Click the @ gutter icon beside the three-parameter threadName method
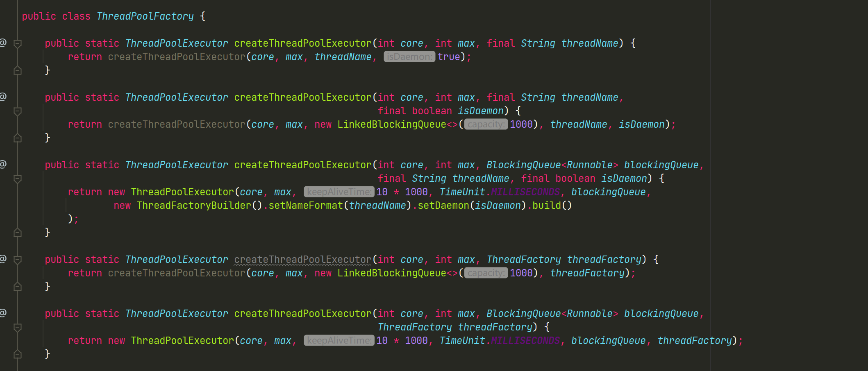The image size is (868, 371). [3, 42]
